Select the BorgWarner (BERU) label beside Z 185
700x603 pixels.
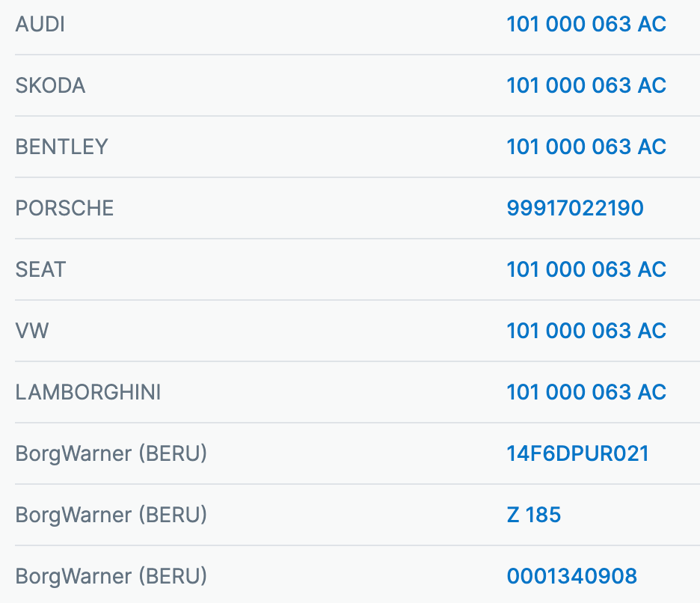111,515
